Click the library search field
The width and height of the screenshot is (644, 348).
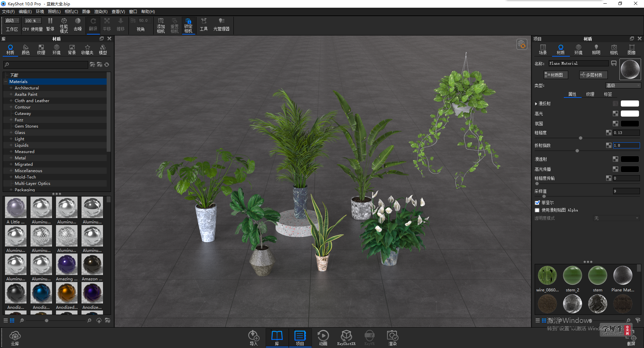[46, 65]
